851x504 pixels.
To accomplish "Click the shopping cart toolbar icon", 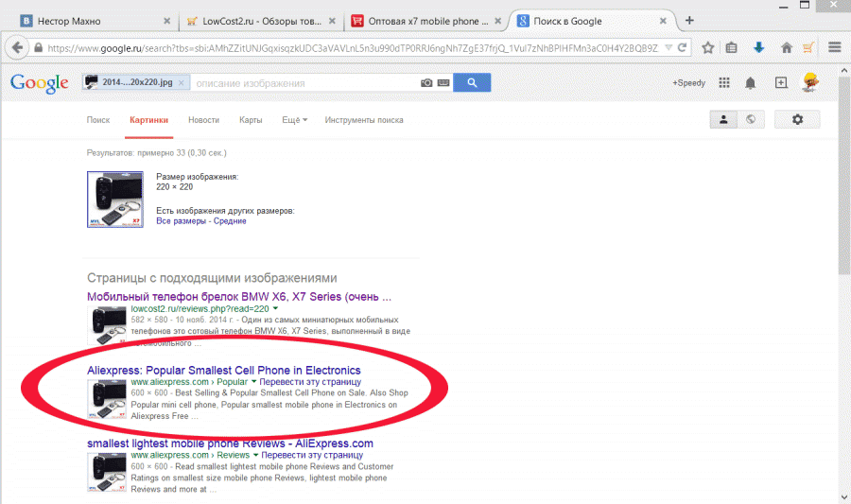I will pyautogui.click(x=808, y=47).
